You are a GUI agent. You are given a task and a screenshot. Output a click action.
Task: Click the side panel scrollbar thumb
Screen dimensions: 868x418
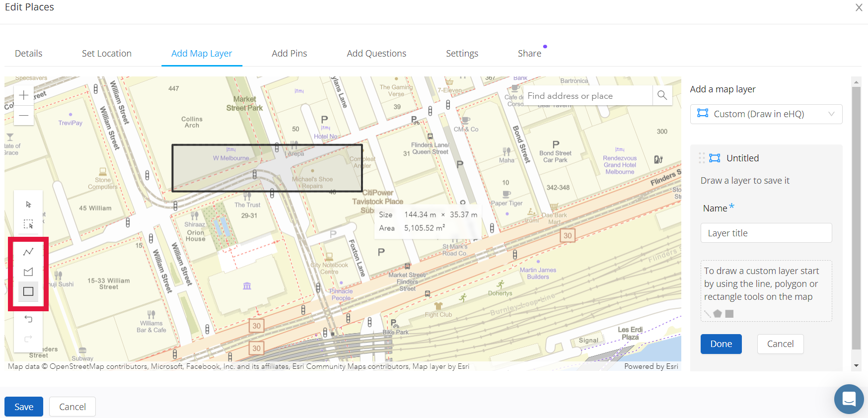tap(856, 218)
